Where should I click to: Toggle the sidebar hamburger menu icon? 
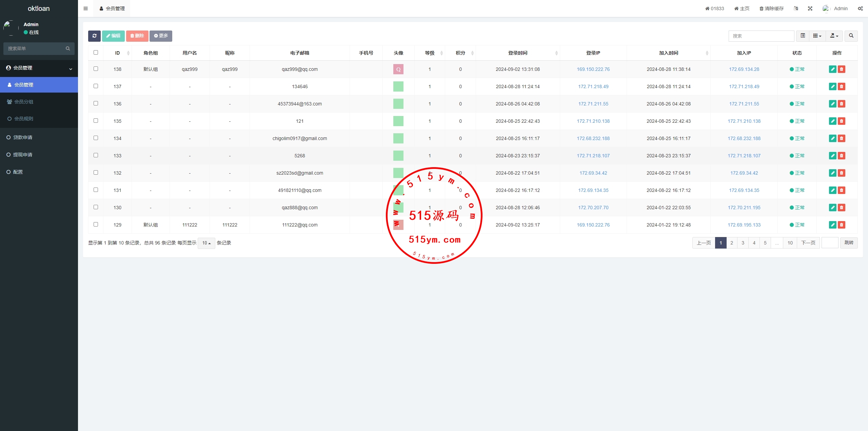point(85,8)
